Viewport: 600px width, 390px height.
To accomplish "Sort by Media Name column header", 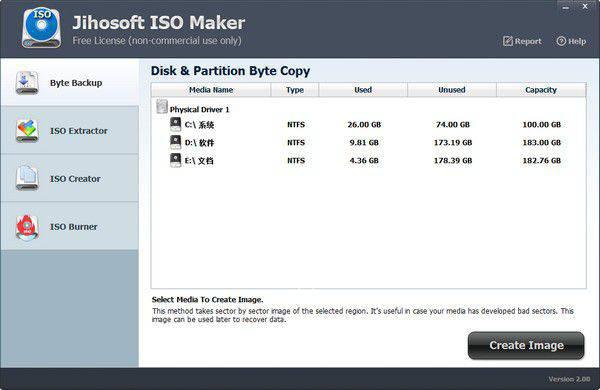I will point(211,90).
